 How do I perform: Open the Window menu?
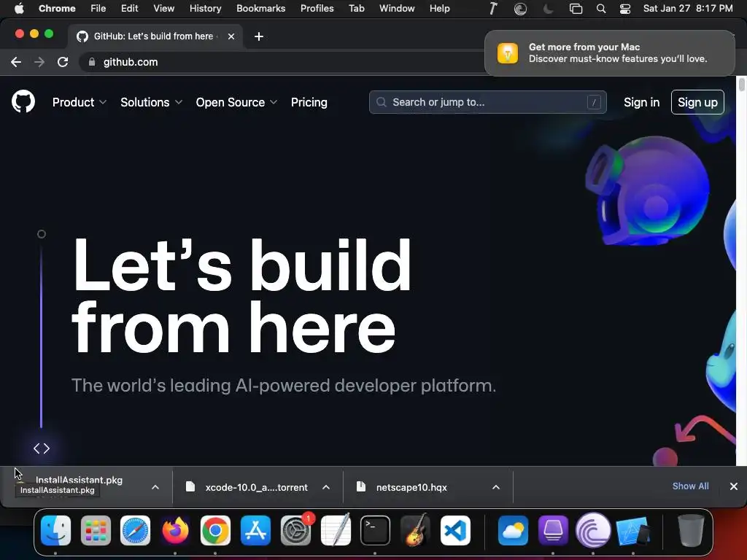397,8
